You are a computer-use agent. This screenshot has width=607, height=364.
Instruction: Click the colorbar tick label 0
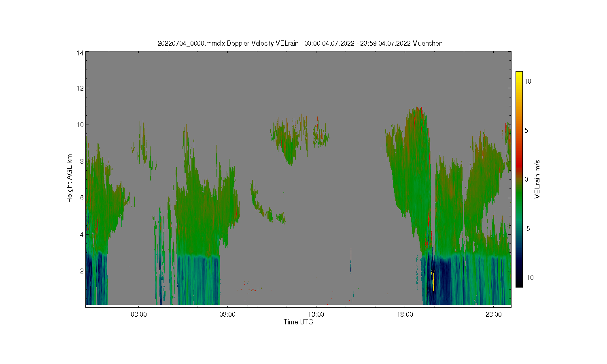point(526,179)
